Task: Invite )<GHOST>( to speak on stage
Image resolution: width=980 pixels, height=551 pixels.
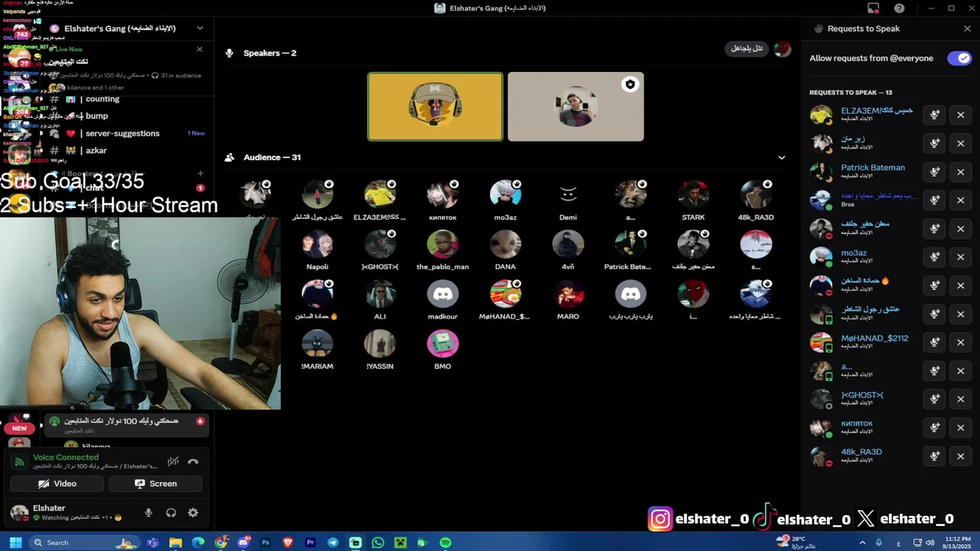Action: tap(934, 399)
